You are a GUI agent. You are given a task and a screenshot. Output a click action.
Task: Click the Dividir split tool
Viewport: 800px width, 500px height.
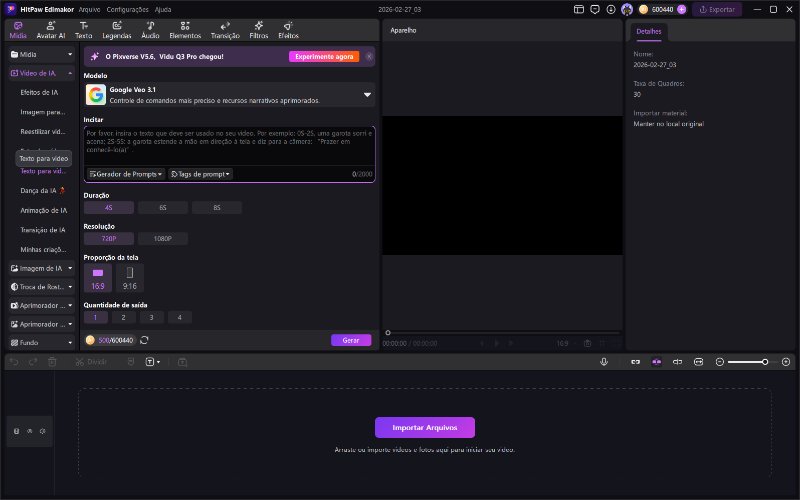91,362
